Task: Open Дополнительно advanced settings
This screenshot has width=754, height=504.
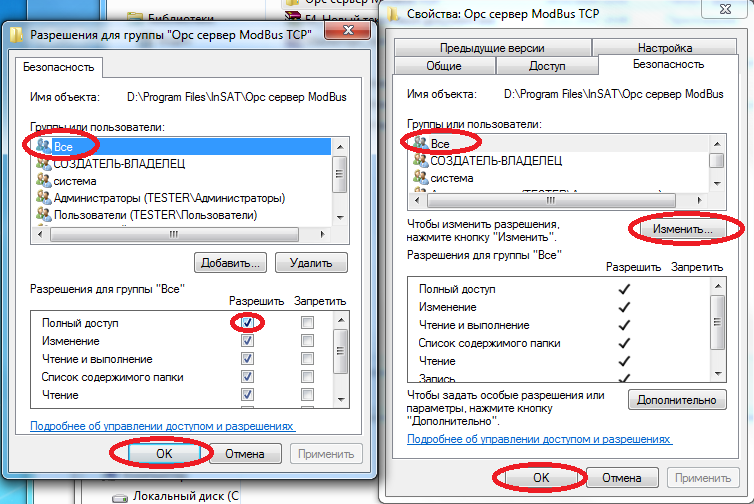Action: coord(677,400)
